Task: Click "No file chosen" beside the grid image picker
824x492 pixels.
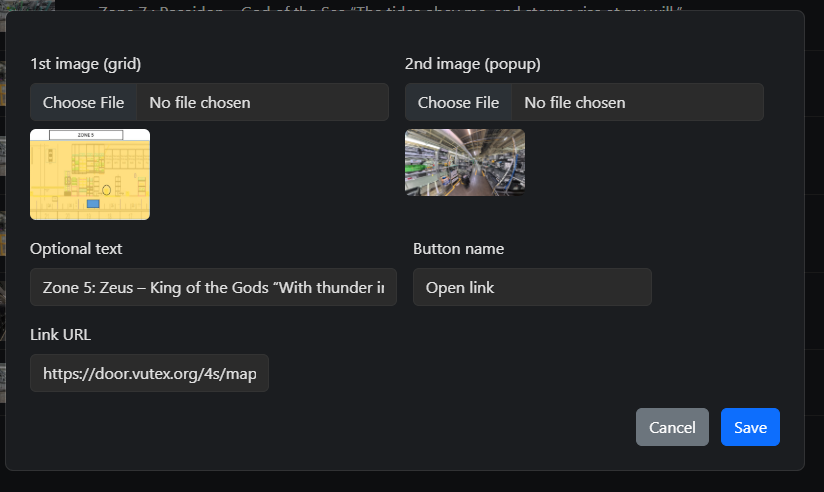Action: pos(200,102)
